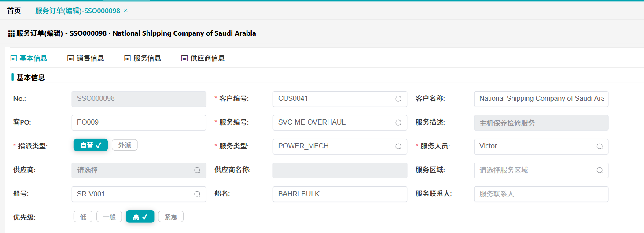The image size is (644, 233).
Task: Click the 服务联系人 input field
Action: click(541, 194)
